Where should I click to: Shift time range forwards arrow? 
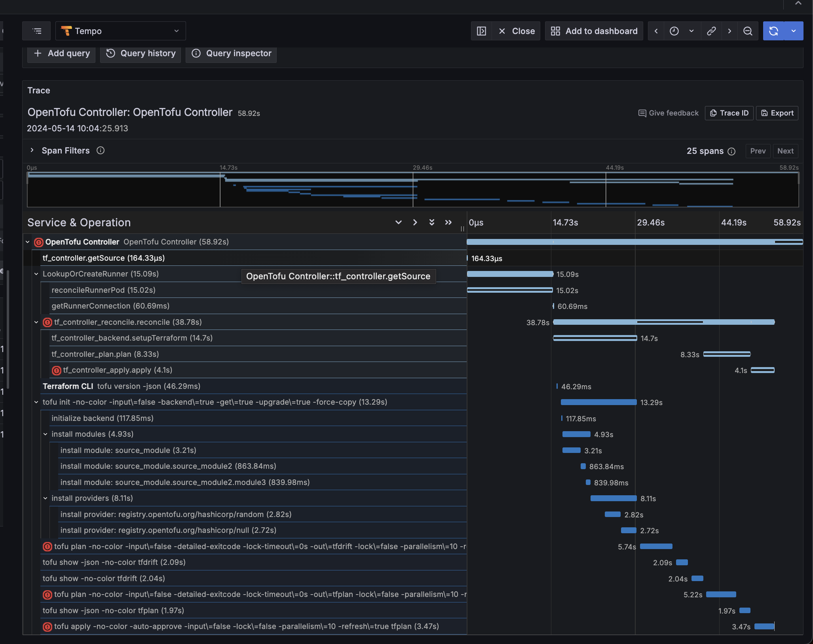[729, 31]
